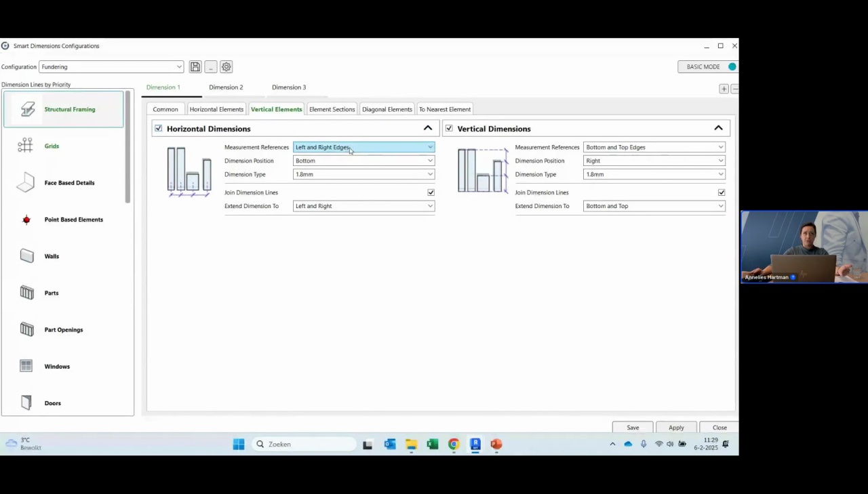Click the Walls category icon
Image resolution: width=868 pixels, height=494 pixels.
tap(26, 256)
